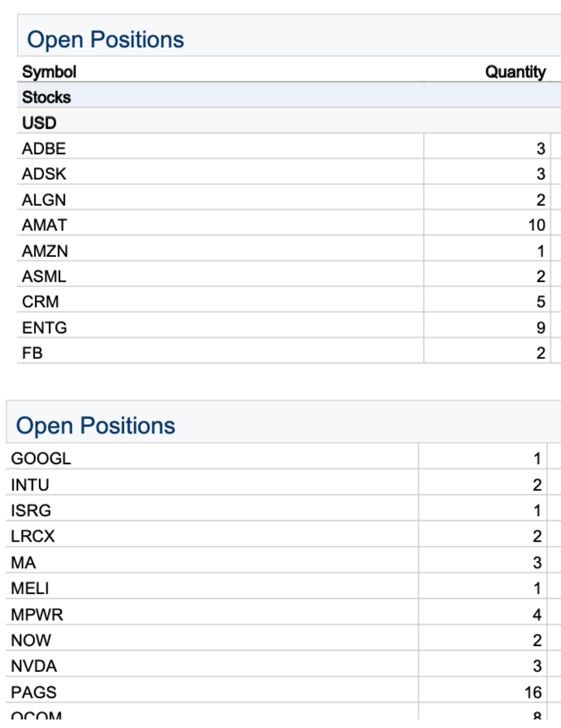The width and height of the screenshot is (561, 728).
Task: Select the Stocks section row
Action: pos(47,97)
